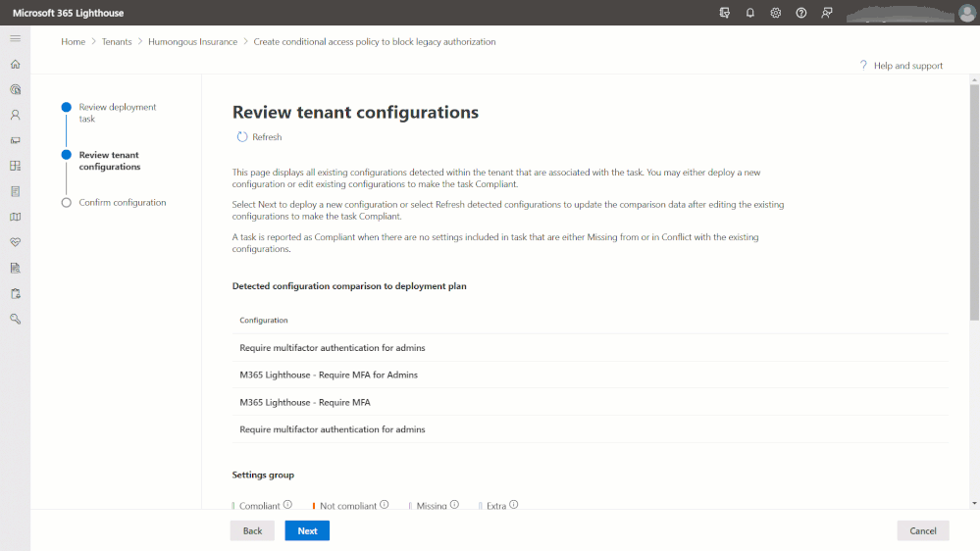Open Tenants icon in left sidebar
Viewport: 980px width, 551px height.
(15, 89)
